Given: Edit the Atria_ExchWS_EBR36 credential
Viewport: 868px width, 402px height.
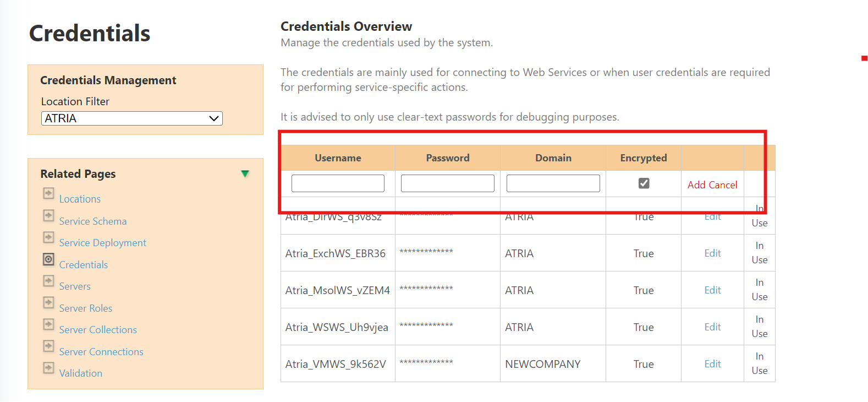Looking at the screenshot, I should coord(712,253).
